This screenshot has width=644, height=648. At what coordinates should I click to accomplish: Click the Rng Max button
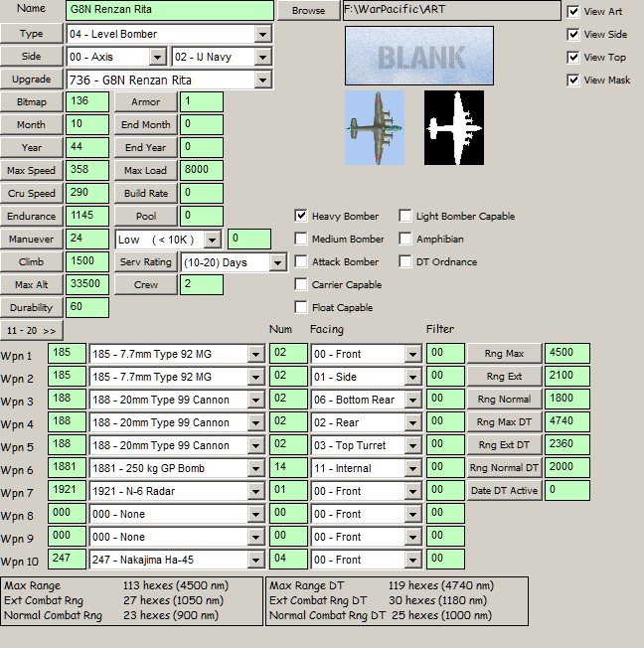click(x=504, y=354)
